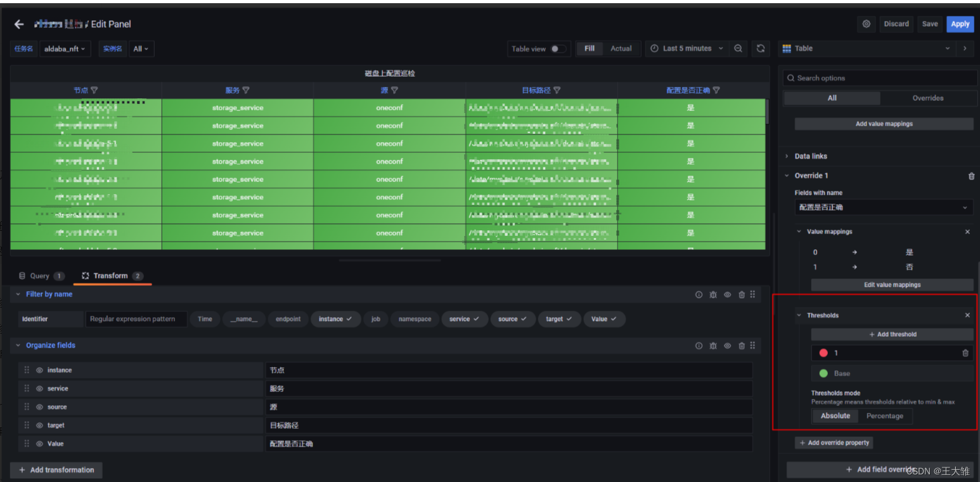Image resolution: width=980 pixels, height=482 pixels.
Task: Hide the target field
Action: pyautogui.click(x=39, y=426)
